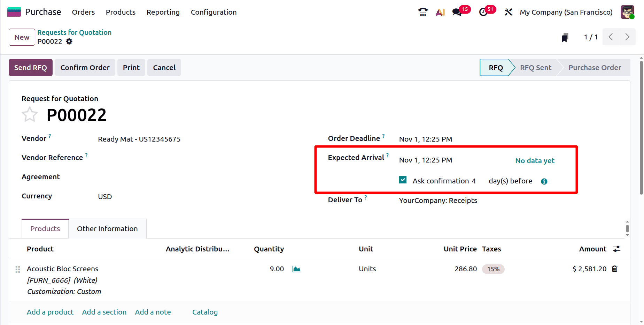Disable the Ask confirmation checkbox
644x325 pixels.
point(403,180)
